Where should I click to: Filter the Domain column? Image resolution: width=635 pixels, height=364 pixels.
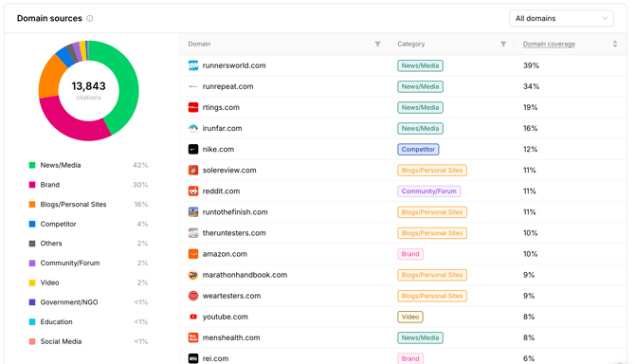coord(377,44)
